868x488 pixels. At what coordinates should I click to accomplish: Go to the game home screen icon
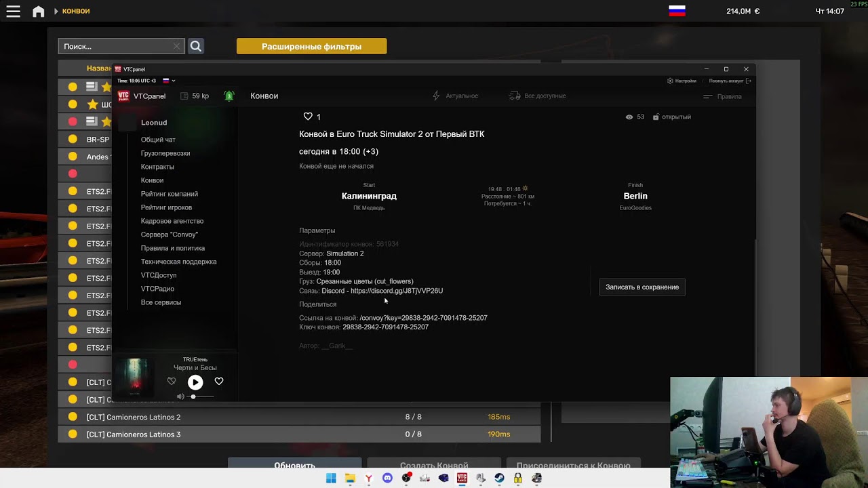39,12
